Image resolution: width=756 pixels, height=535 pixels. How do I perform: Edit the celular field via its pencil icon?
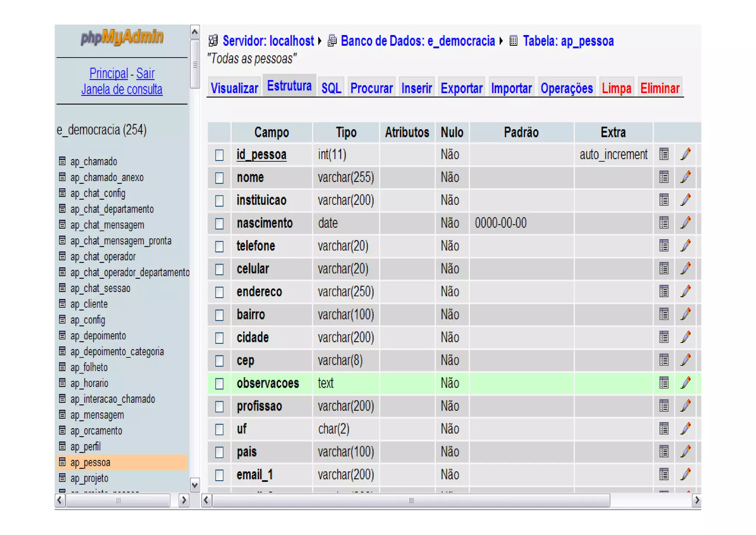coord(685,269)
